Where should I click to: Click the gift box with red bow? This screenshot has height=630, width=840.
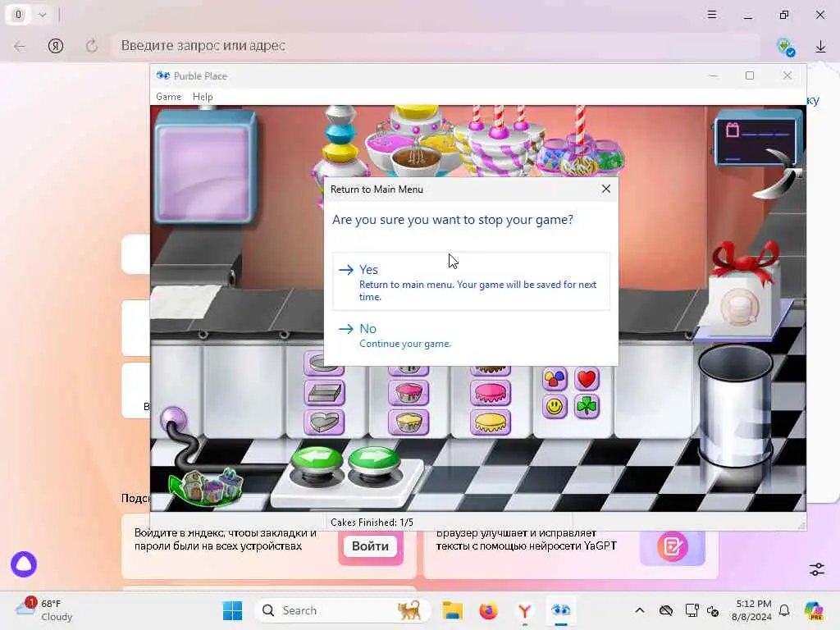[x=742, y=292]
